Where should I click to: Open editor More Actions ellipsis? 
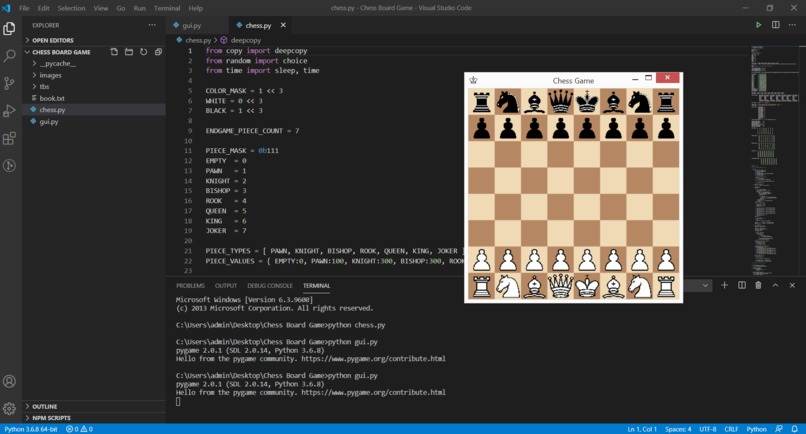pos(792,25)
